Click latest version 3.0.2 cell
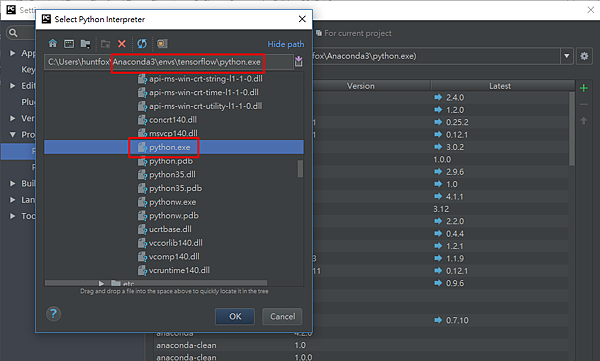The height and width of the screenshot is (361, 600). coord(455,147)
